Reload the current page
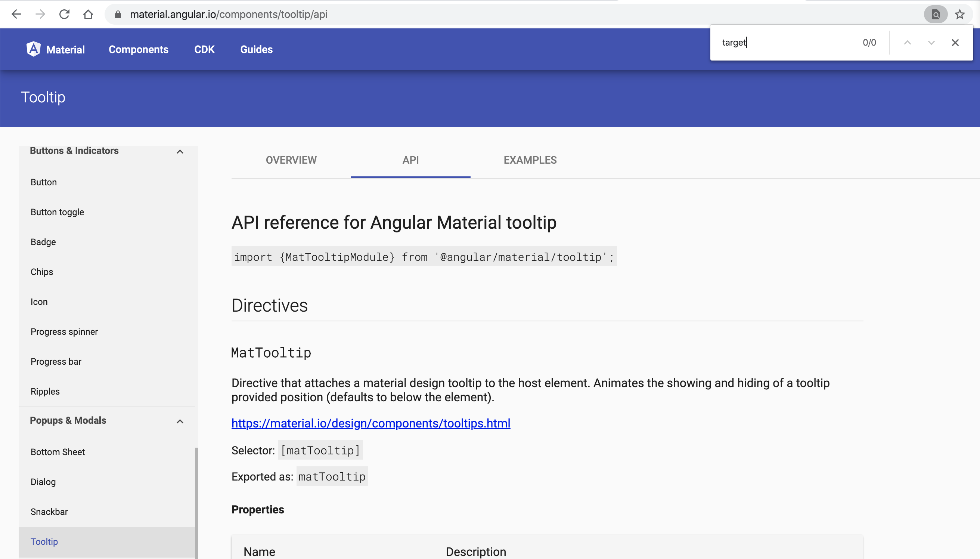Viewport: 980px width, 559px height. 64,14
